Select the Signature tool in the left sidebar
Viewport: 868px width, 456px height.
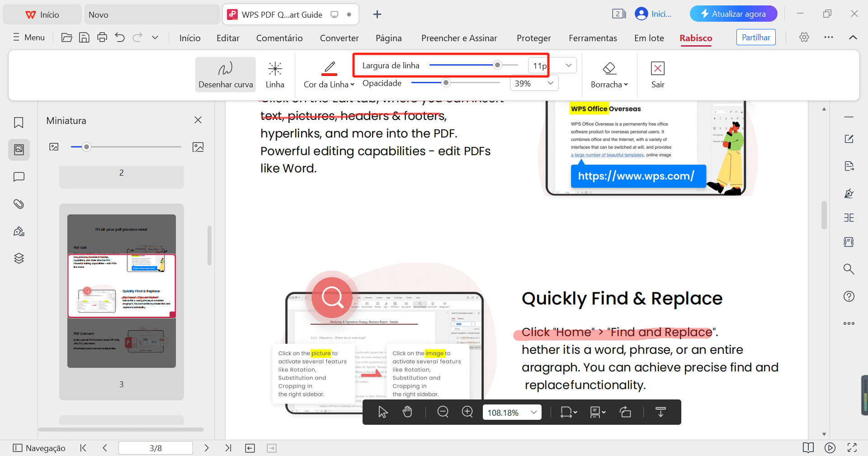[x=19, y=231]
